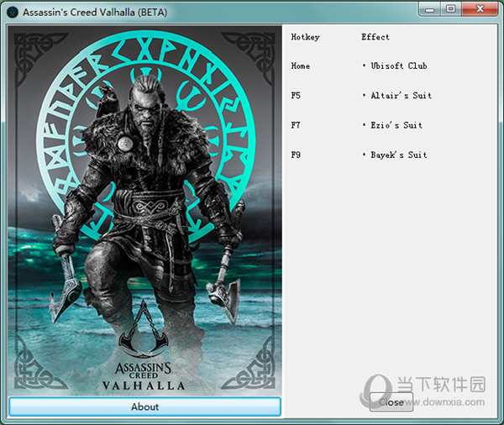Select the Ubisoft Club effect text

point(398,66)
